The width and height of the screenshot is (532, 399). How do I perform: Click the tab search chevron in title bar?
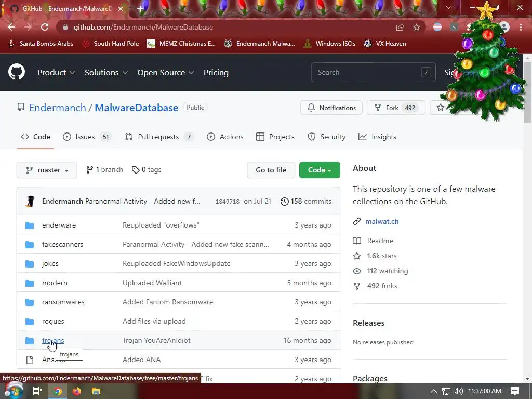(x=448, y=7)
